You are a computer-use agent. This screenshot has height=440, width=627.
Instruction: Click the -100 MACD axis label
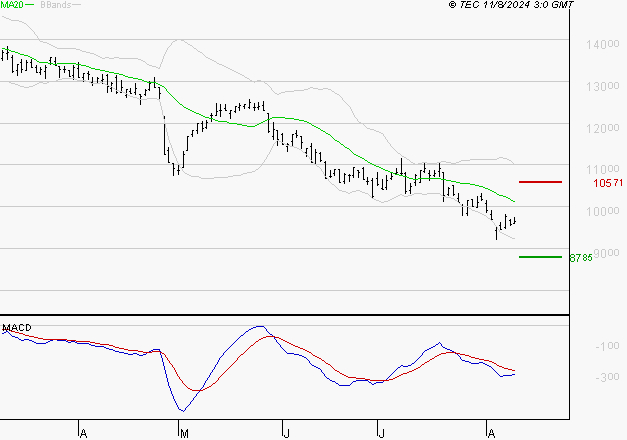tap(607, 346)
